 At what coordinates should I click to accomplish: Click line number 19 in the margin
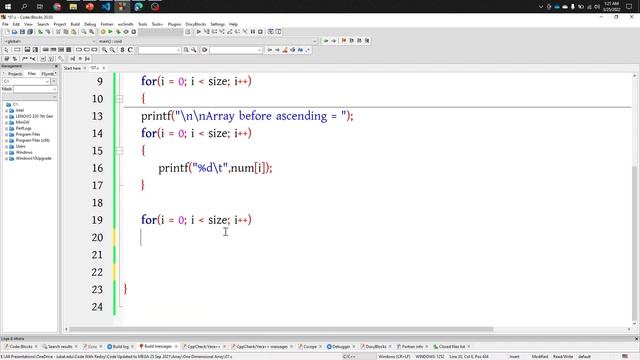(97, 220)
